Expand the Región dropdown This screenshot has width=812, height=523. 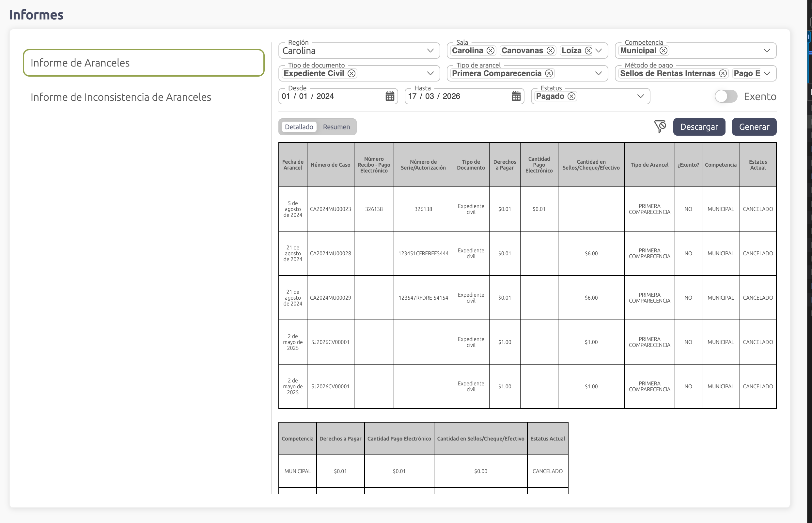tap(430, 51)
